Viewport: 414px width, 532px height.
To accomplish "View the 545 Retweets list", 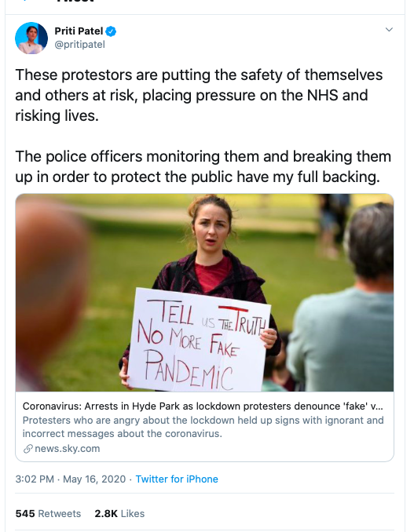I will click(48, 514).
